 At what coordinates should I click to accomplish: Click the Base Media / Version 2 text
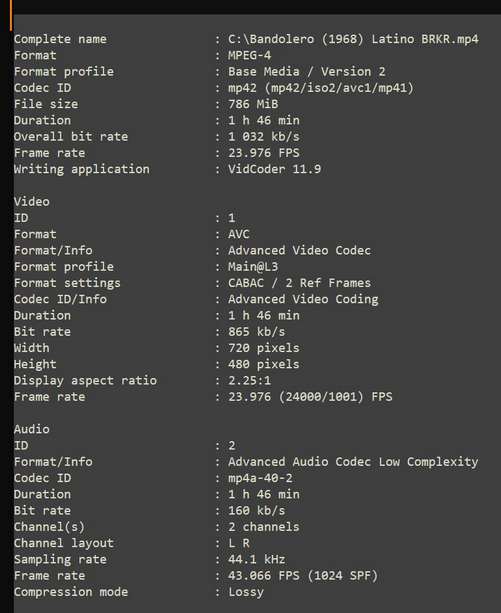click(x=306, y=72)
